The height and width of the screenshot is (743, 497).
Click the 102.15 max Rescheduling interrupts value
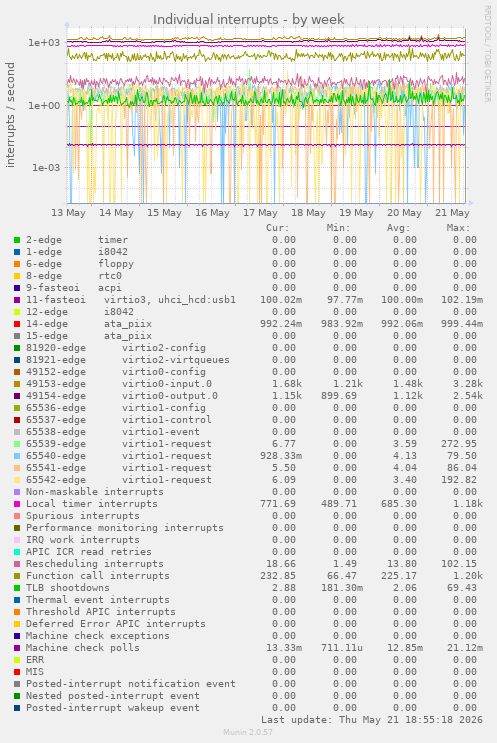461,564
